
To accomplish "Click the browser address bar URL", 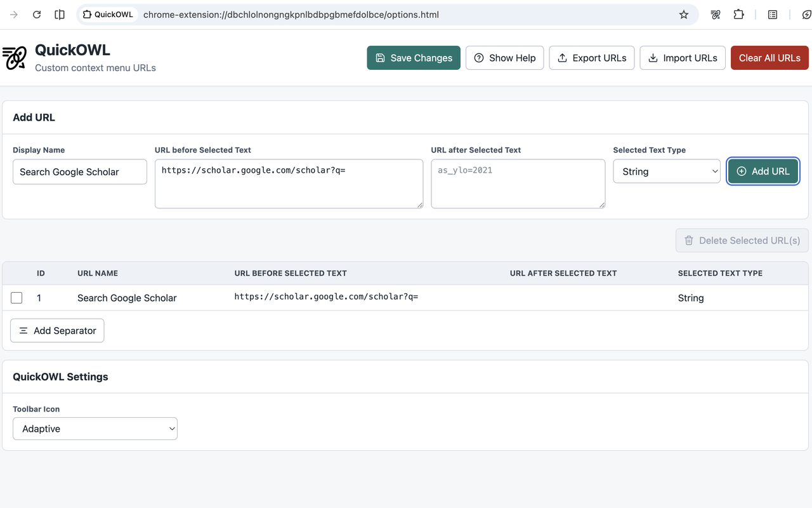I will pos(291,15).
